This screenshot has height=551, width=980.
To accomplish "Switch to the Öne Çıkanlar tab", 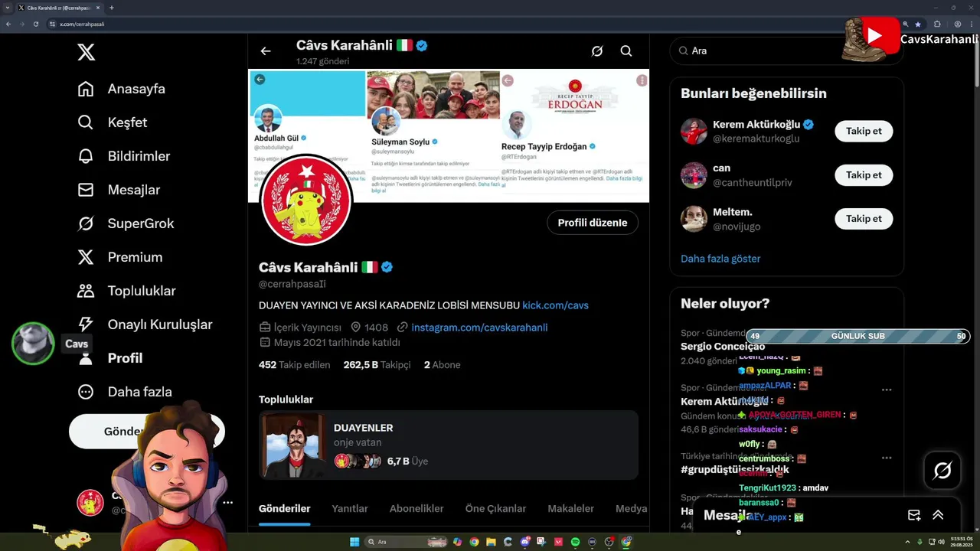I will (495, 509).
